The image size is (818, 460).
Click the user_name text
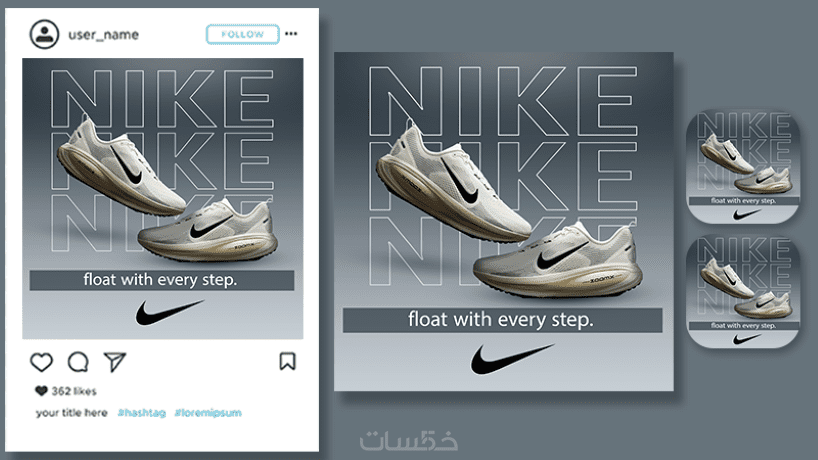[103, 35]
